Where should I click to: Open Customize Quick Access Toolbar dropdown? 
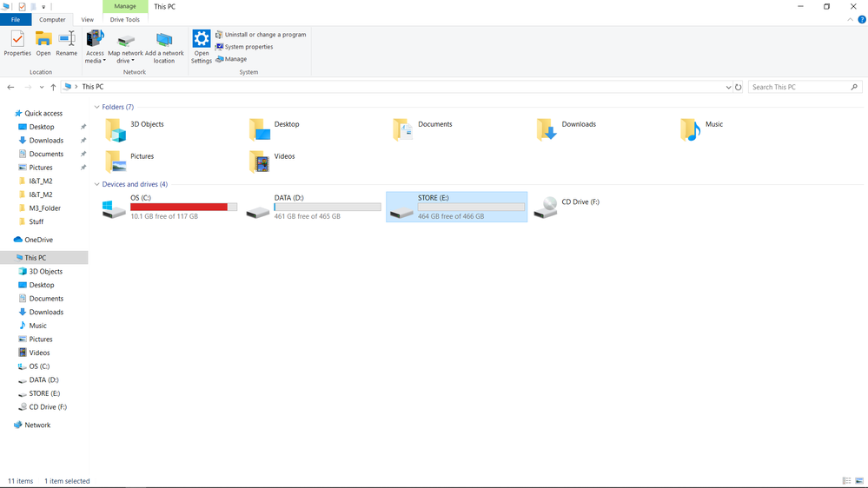tap(43, 7)
